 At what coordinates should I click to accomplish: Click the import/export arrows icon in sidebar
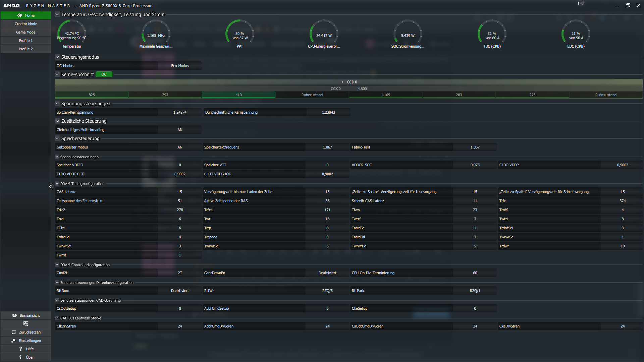tap(25, 324)
